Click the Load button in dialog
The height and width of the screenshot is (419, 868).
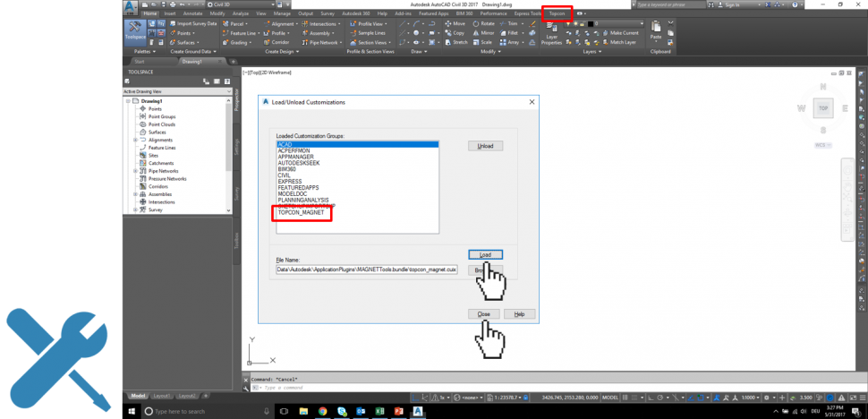pos(486,254)
